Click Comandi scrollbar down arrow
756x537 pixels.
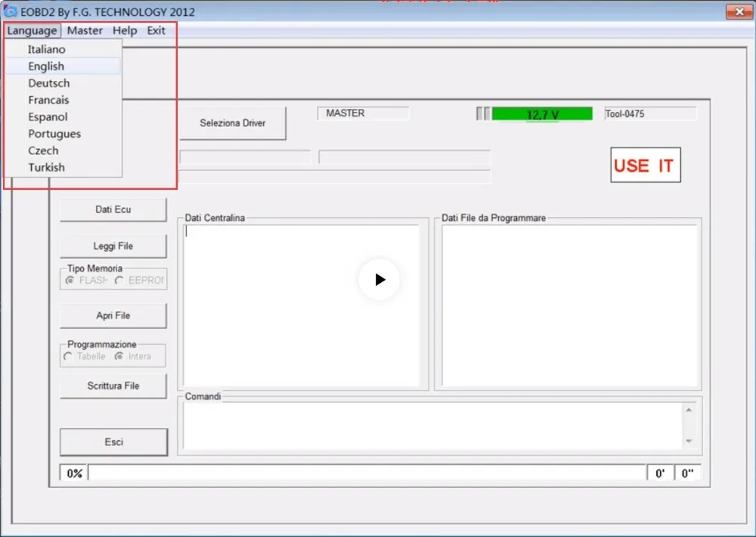689,442
